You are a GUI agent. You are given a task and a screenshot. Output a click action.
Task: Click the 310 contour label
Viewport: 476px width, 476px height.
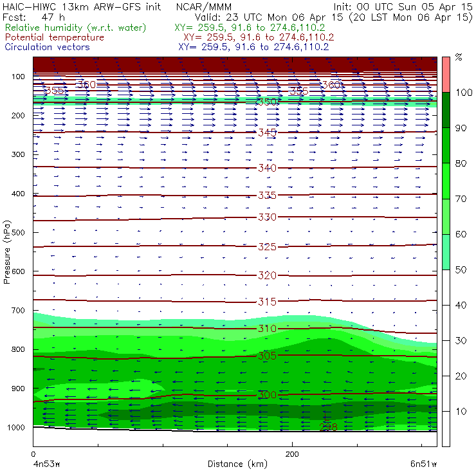coord(267,329)
